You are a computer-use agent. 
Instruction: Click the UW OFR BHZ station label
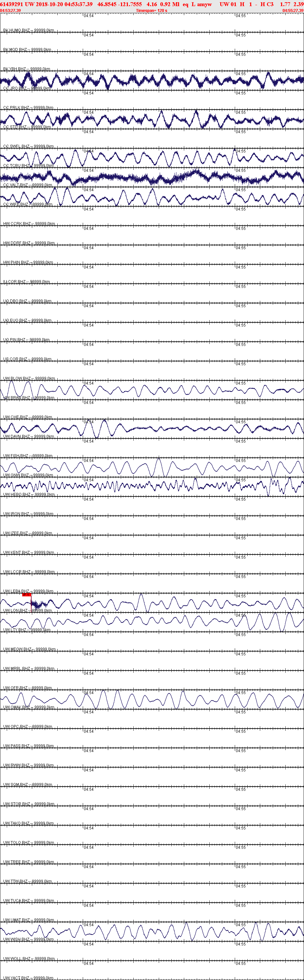pos(27,687)
